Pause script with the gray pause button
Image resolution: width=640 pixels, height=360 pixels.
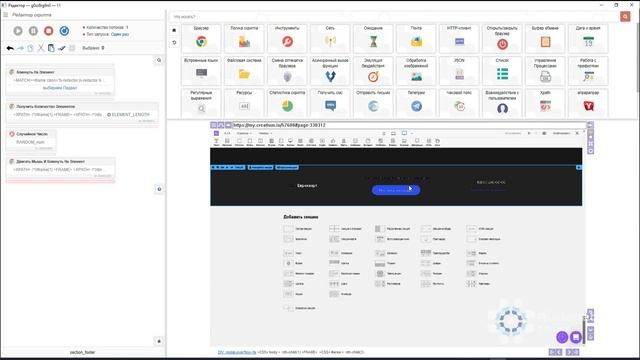pos(33,31)
